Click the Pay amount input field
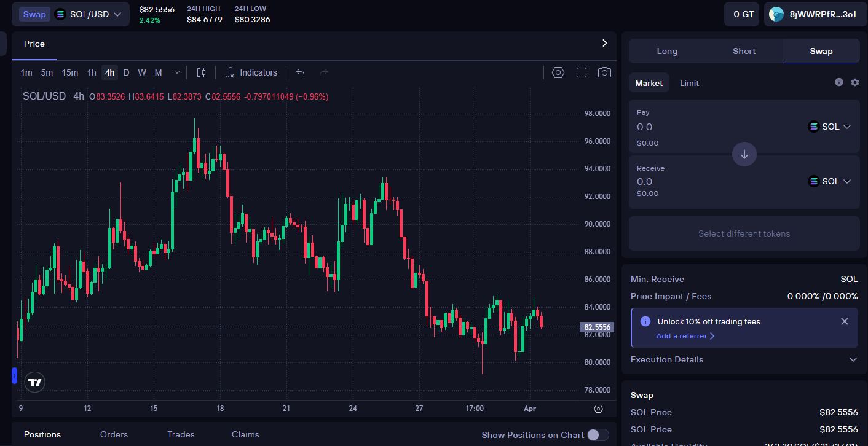Viewport: 868px width, 446px height. (x=676, y=127)
